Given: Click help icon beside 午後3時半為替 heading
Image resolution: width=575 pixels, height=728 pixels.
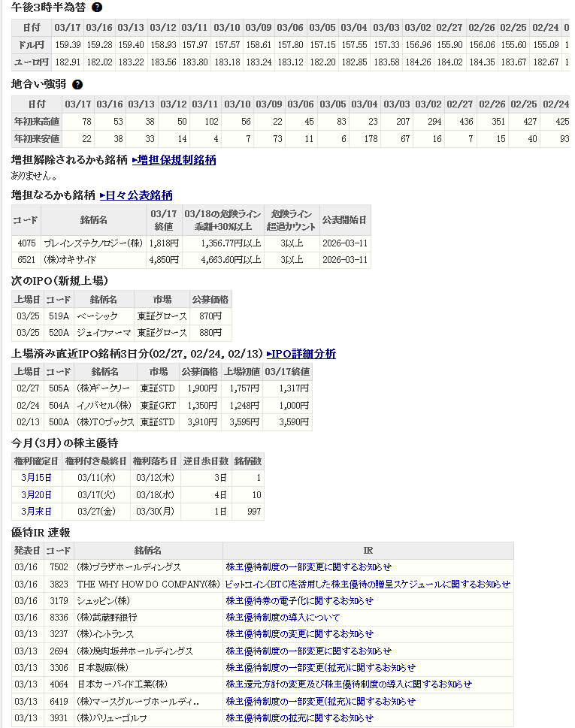Looking at the screenshot, I should (x=97, y=8).
